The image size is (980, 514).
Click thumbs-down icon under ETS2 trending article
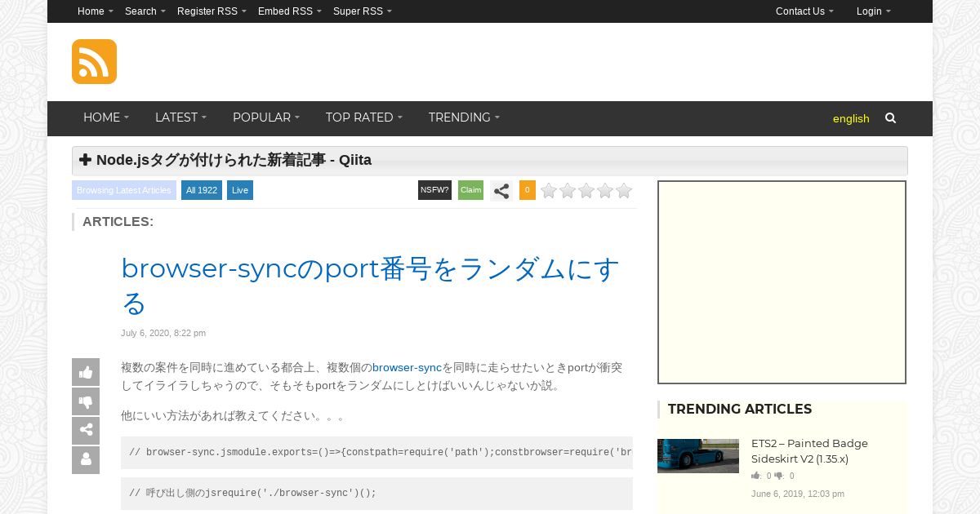[x=778, y=476]
